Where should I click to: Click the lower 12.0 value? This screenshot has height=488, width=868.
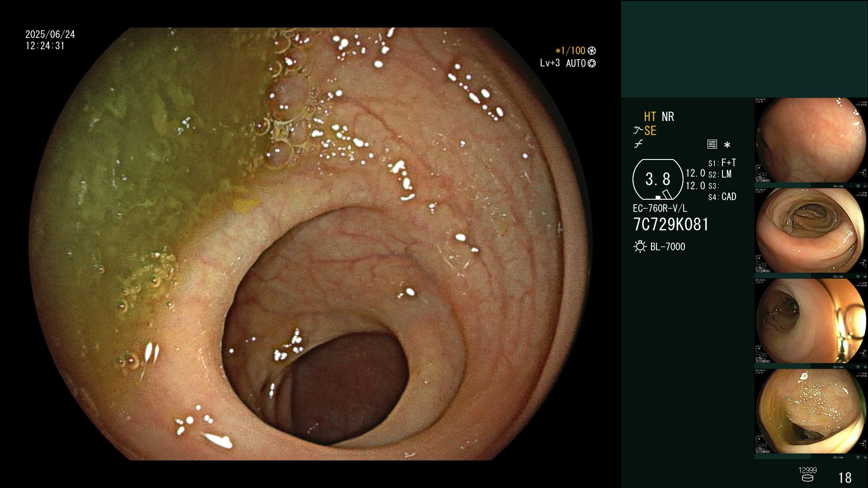coord(695,185)
